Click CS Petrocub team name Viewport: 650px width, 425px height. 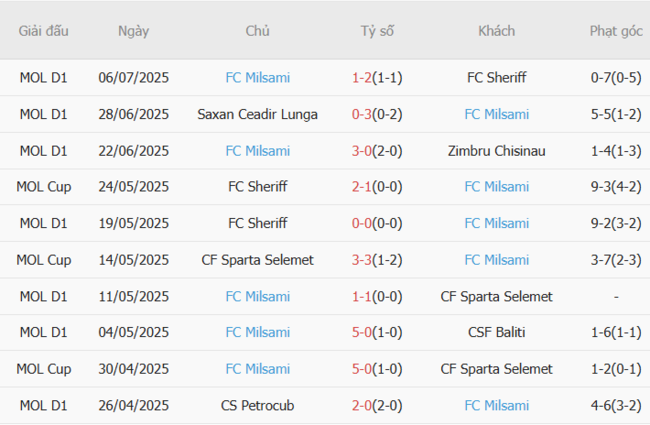click(258, 406)
